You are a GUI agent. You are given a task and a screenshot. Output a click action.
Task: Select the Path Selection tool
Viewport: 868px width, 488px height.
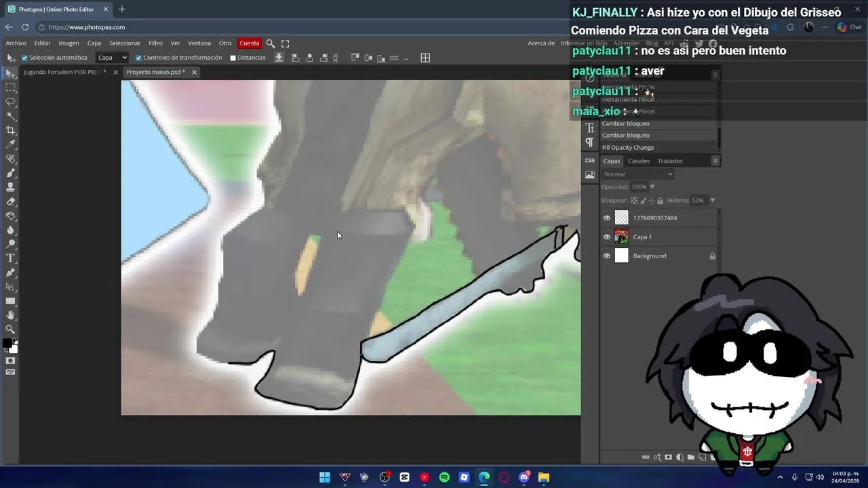(10, 287)
